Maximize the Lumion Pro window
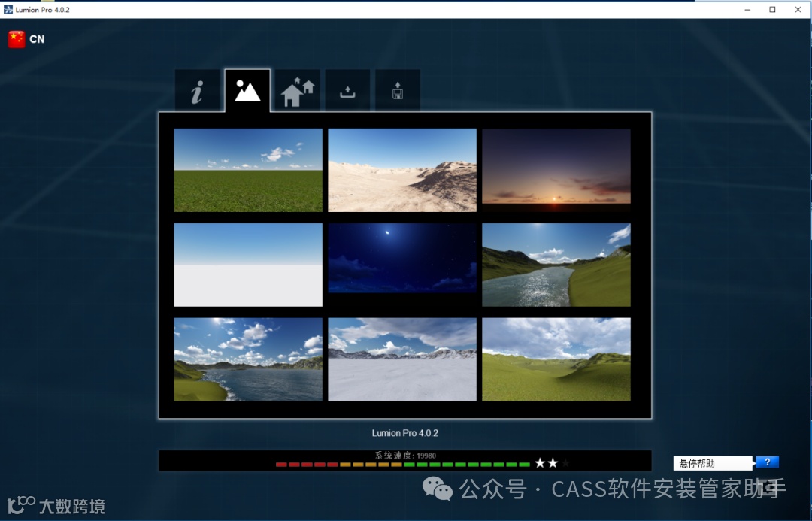This screenshot has height=521, width=812. 772,9
